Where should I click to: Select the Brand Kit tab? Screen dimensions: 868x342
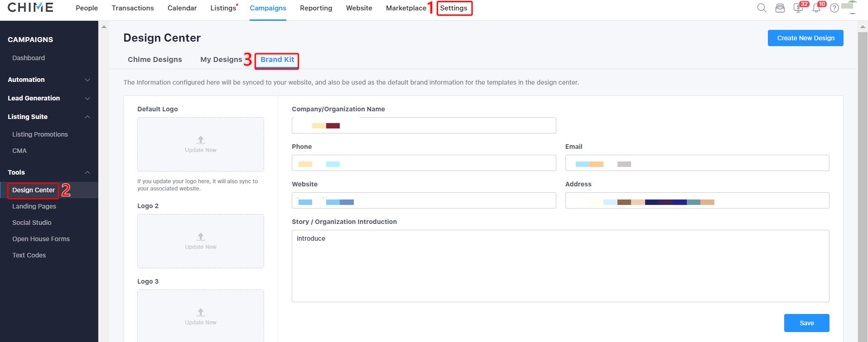tap(277, 60)
